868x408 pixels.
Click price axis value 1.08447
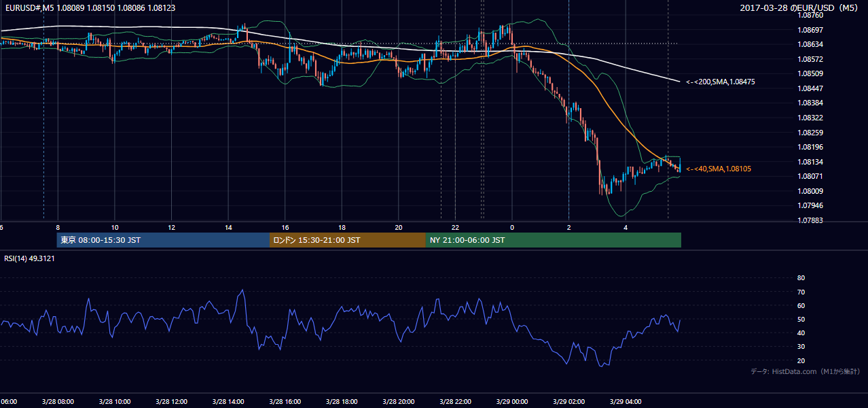click(x=810, y=89)
